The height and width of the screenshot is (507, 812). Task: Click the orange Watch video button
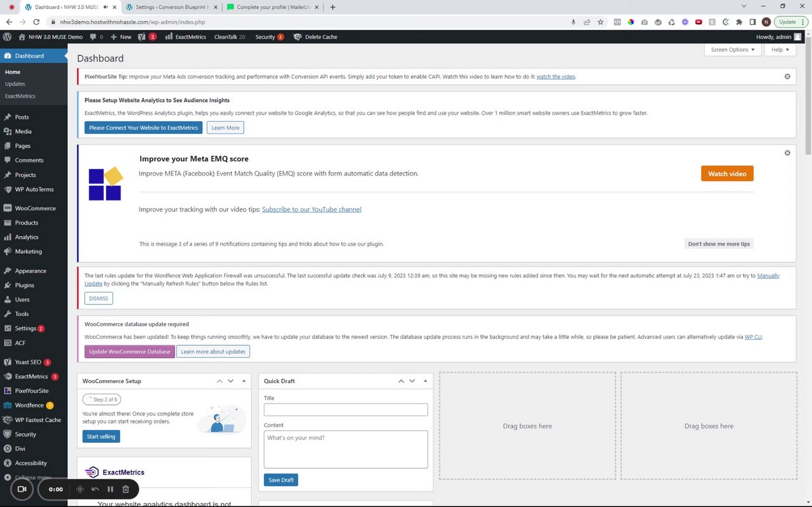727,174
